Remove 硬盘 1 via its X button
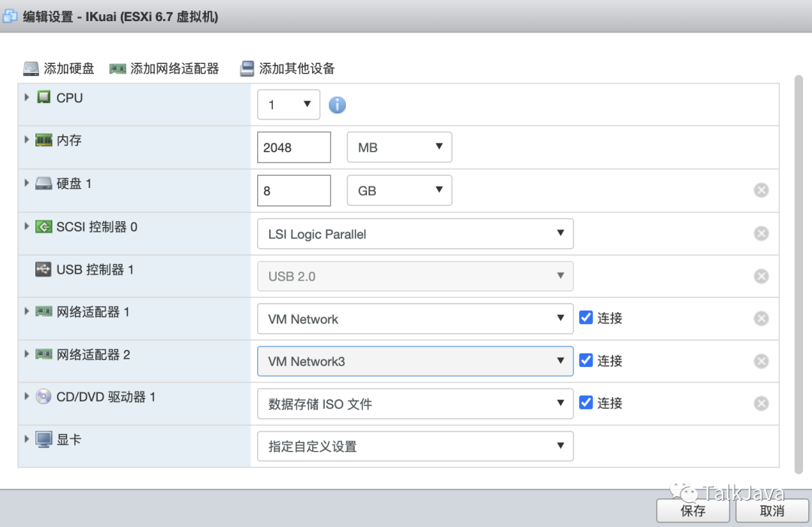The image size is (812, 527). [761, 189]
